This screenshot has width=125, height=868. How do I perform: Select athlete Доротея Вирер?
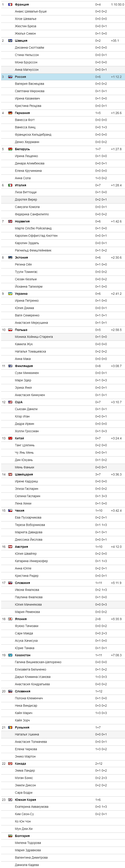click(26, 199)
